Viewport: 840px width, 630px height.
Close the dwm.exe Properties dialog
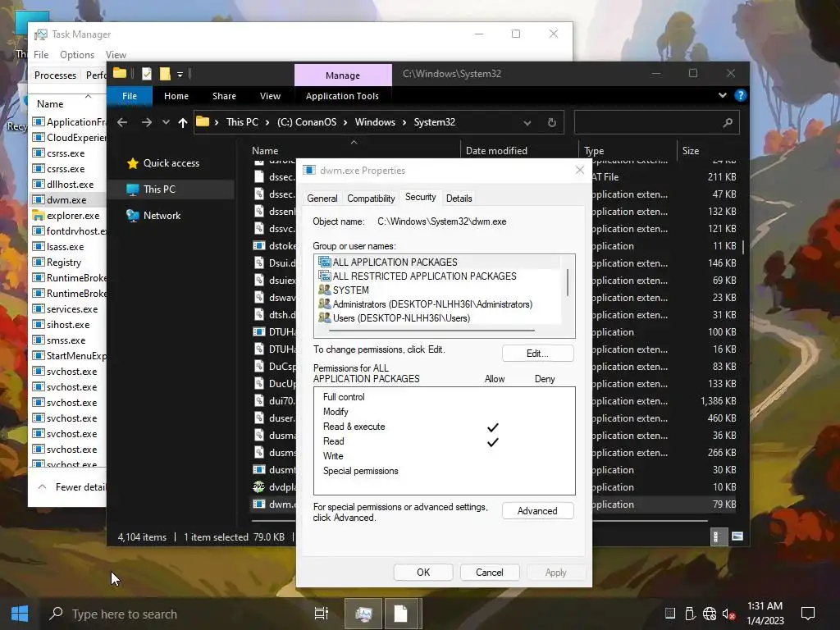tap(580, 170)
